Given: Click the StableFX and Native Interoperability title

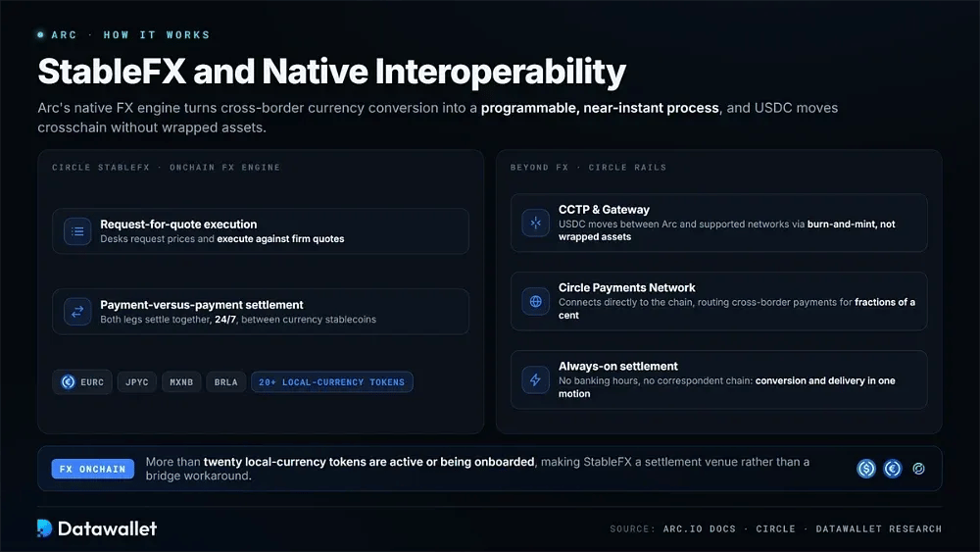Looking at the screenshot, I should click(x=332, y=72).
